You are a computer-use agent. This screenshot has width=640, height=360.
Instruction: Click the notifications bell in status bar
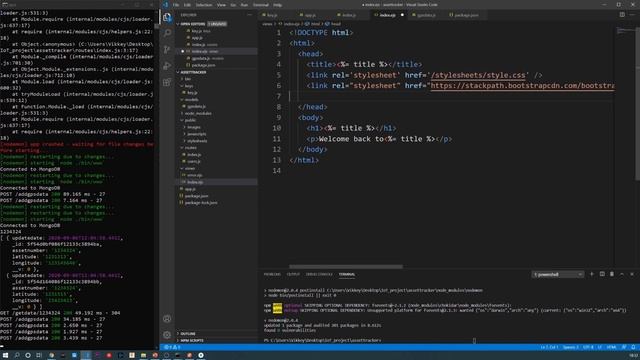(633, 347)
